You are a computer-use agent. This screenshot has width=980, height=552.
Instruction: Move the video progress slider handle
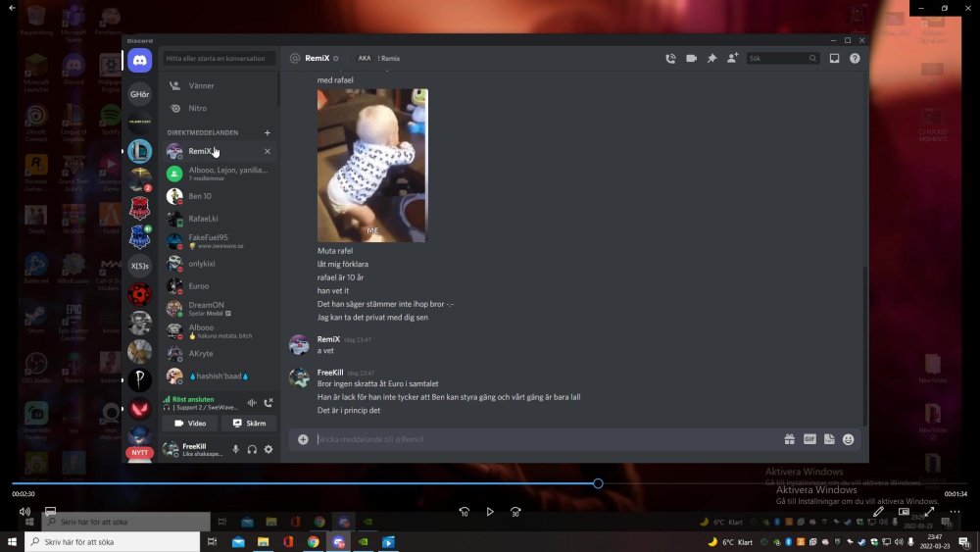pyautogui.click(x=598, y=483)
